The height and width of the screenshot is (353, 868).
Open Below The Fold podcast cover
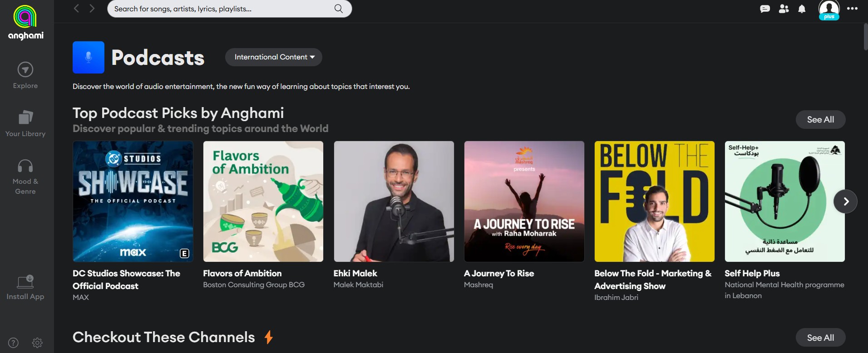(x=655, y=201)
